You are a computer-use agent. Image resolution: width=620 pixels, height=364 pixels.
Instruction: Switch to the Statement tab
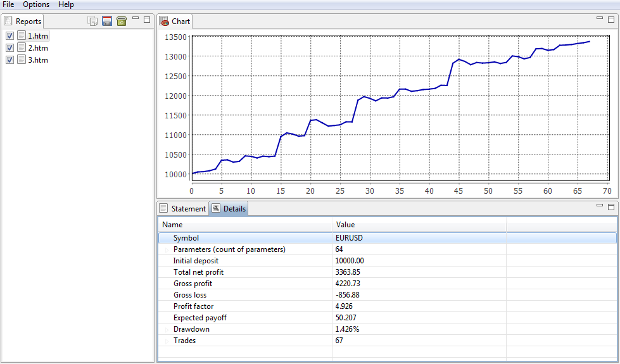tap(182, 208)
